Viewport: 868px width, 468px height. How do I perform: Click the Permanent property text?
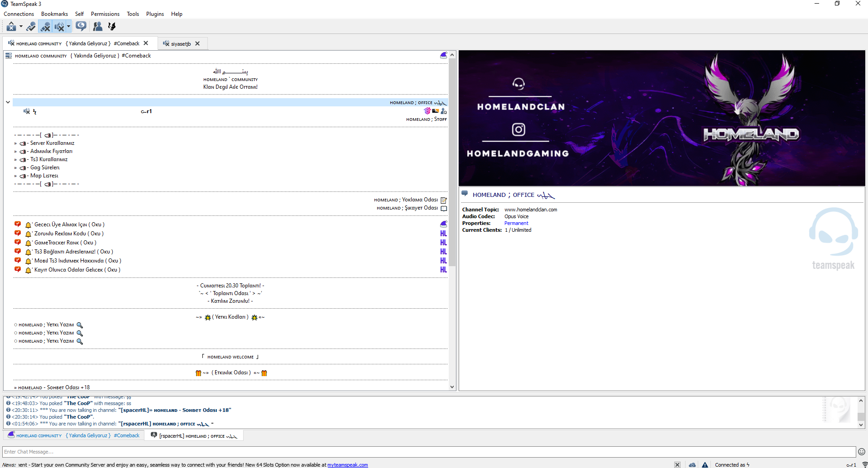click(516, 223)
